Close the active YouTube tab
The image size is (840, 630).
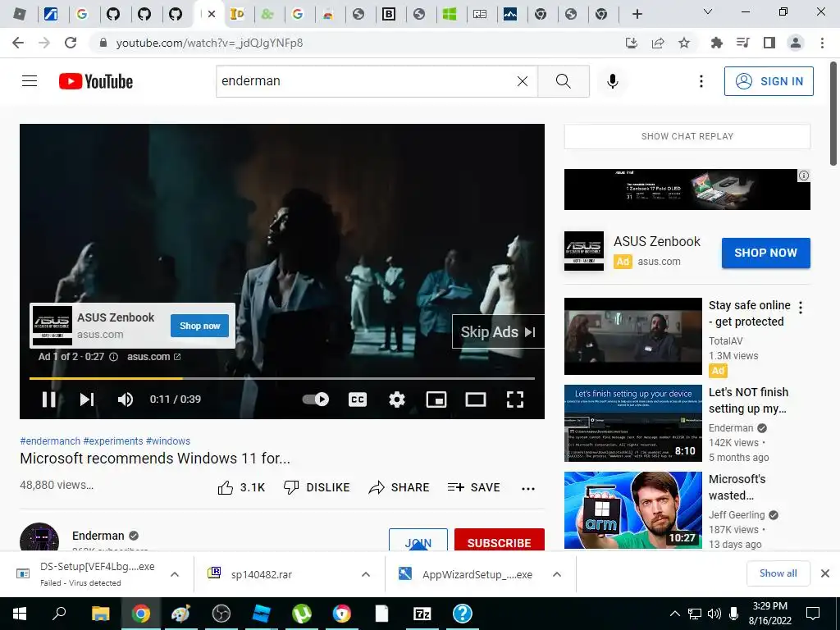(x=212, y=14)
